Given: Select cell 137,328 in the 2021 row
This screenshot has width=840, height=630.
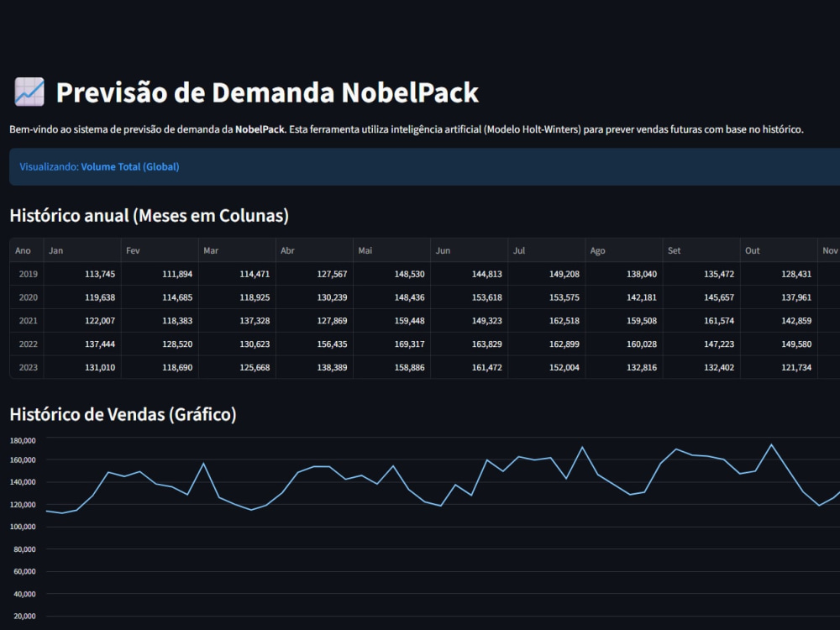Looking at the screenshot, I should [237, 321].
